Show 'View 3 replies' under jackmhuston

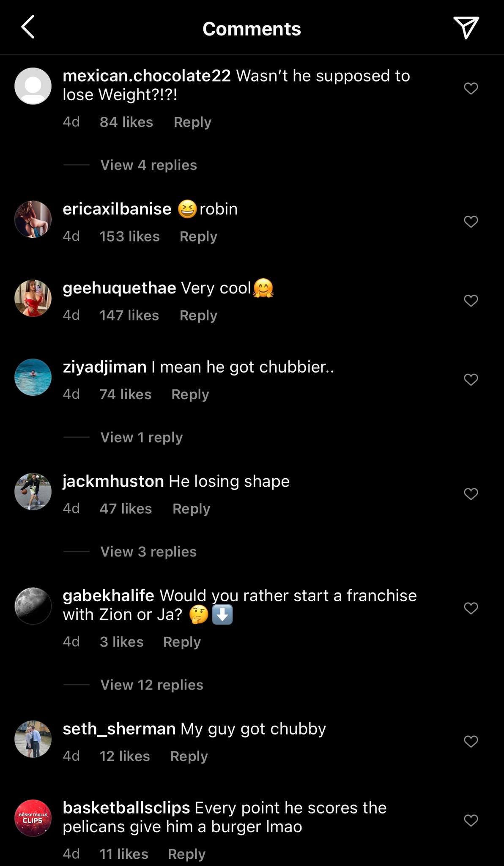coord(148,551)
